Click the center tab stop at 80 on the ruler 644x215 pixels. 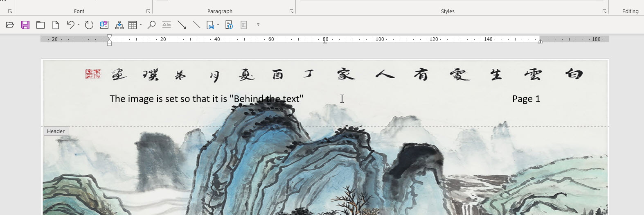point(325,41)
